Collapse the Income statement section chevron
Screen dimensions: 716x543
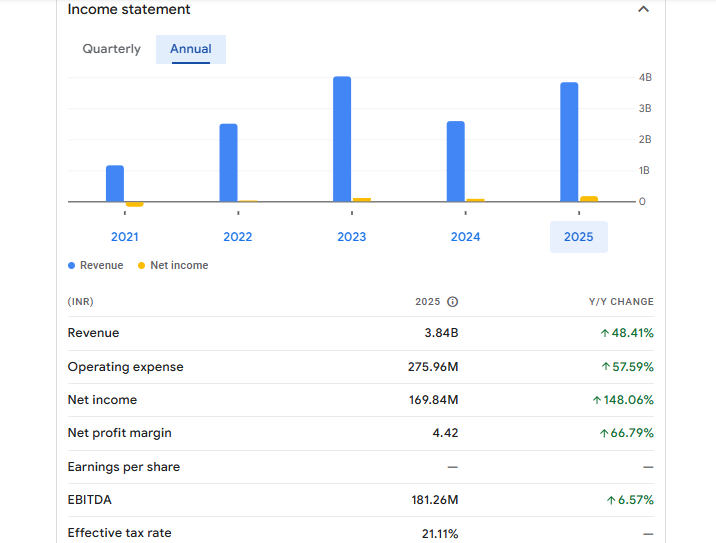643,9
